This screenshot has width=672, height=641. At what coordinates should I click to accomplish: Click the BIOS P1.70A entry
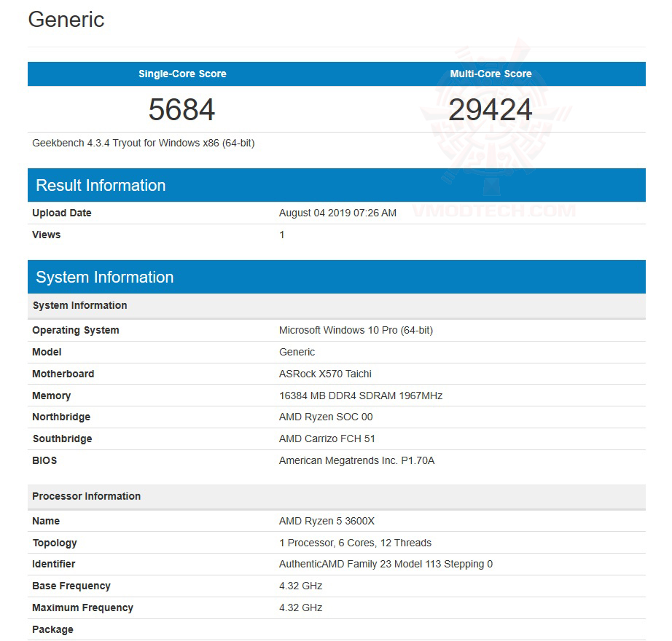tap(357, 460)
